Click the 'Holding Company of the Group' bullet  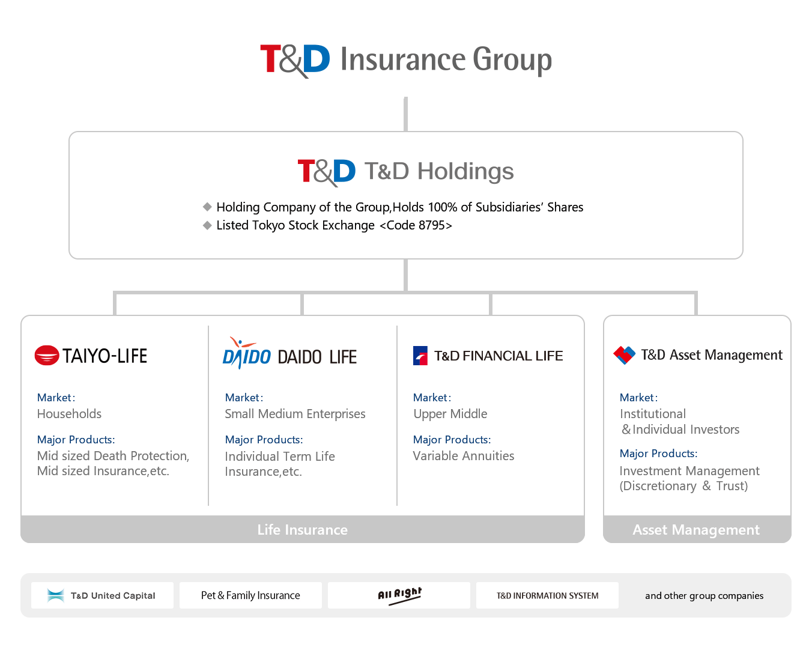[x=400, y=207]
